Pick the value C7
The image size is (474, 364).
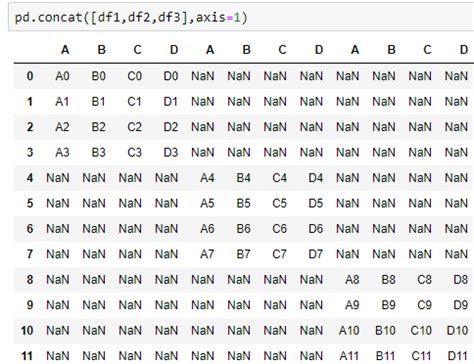280,254
